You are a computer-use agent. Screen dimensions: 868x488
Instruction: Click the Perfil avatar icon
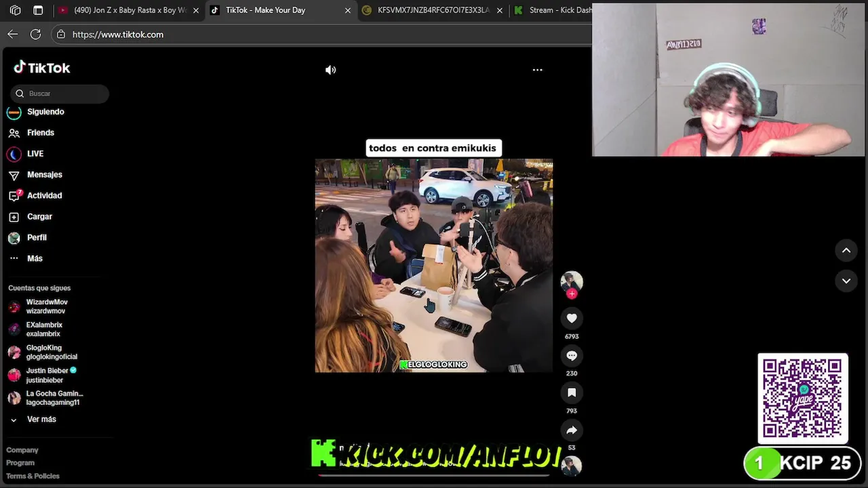tap(14, 238)
